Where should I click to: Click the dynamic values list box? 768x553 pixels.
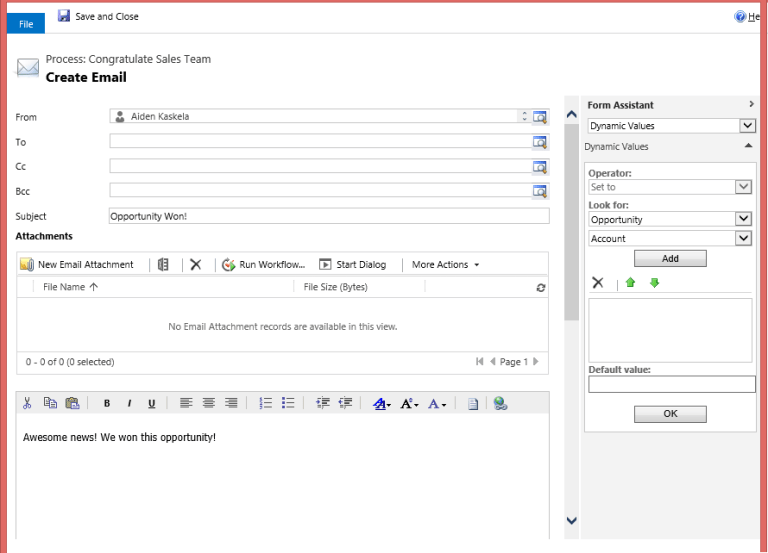tap(670, 330)
